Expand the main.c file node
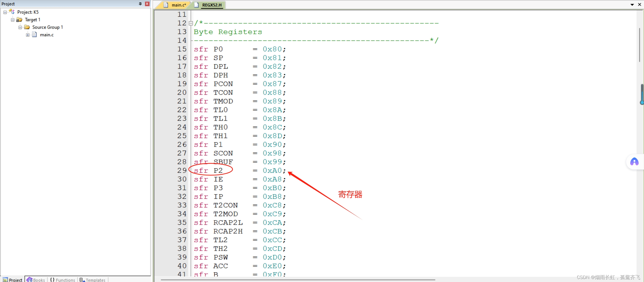 point(28,35)
